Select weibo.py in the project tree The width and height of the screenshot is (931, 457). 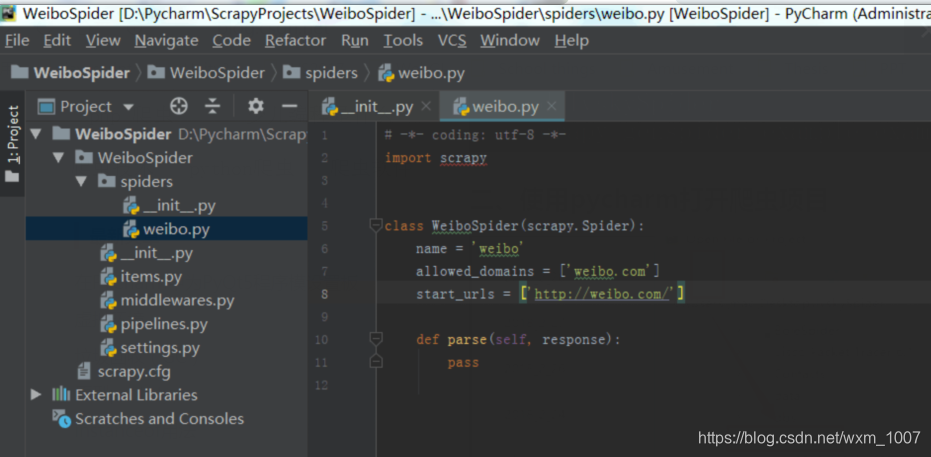[x=166, y=228]
